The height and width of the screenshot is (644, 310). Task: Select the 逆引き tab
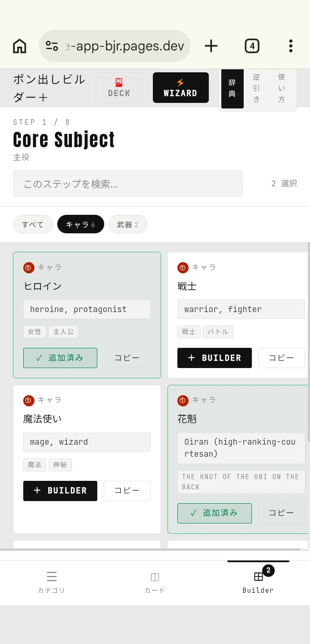(x=257, y=88)
